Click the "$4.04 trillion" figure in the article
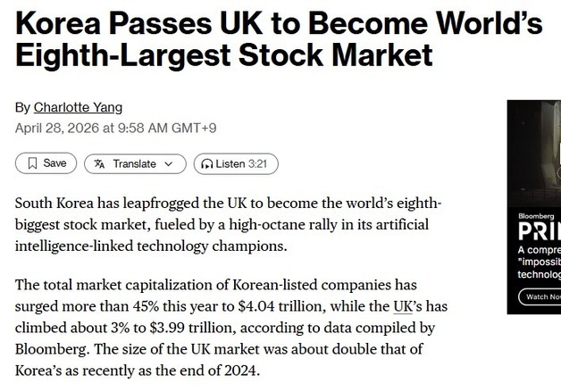The image size is (561, 392). coord(286,306)
